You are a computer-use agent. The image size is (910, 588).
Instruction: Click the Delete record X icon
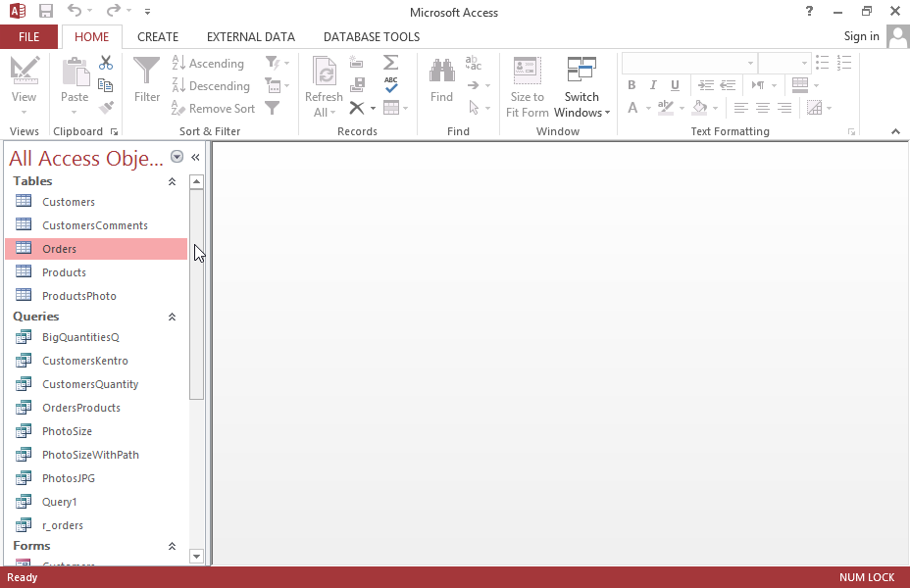click(x=357, y=108)
